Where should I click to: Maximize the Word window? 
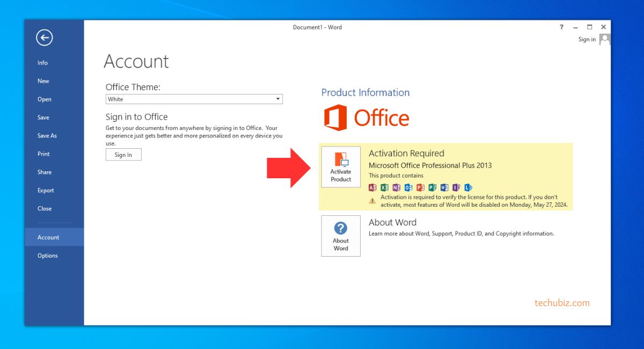pyautogui.click(x=589, y=27)
